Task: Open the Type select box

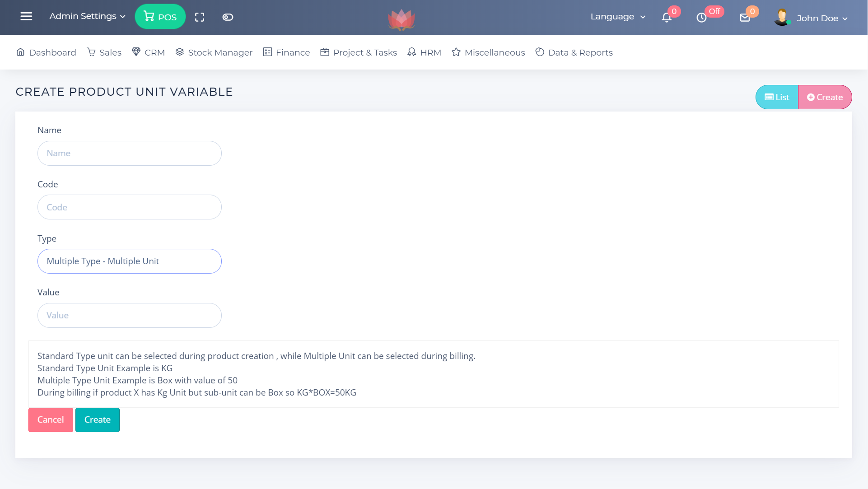Action: [x=130, y=261]
